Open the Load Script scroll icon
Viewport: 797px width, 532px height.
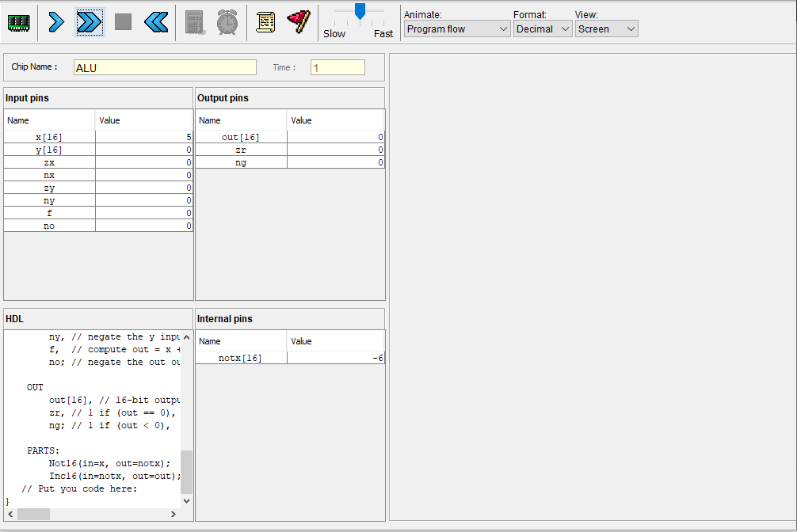click(x=265, y=22)
